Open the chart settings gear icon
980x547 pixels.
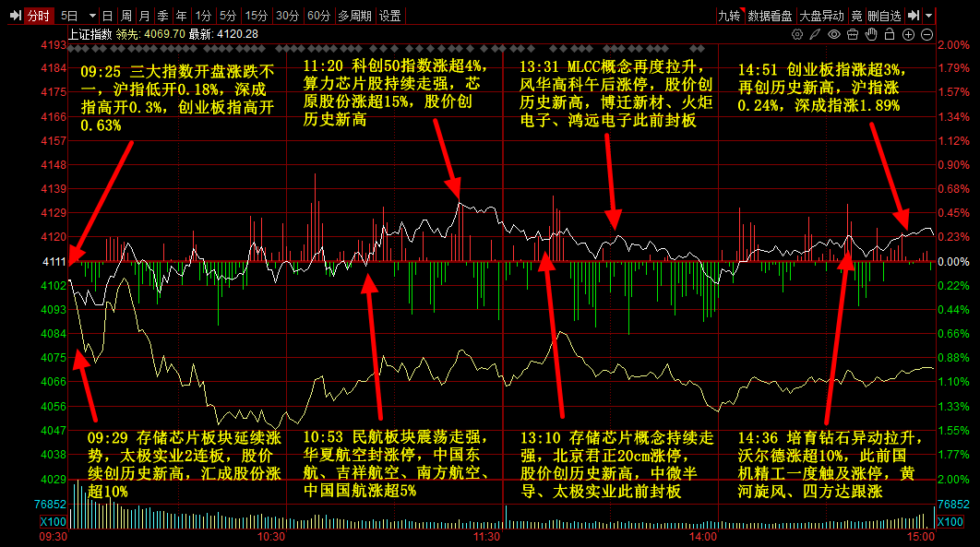(x=797, y=34)
